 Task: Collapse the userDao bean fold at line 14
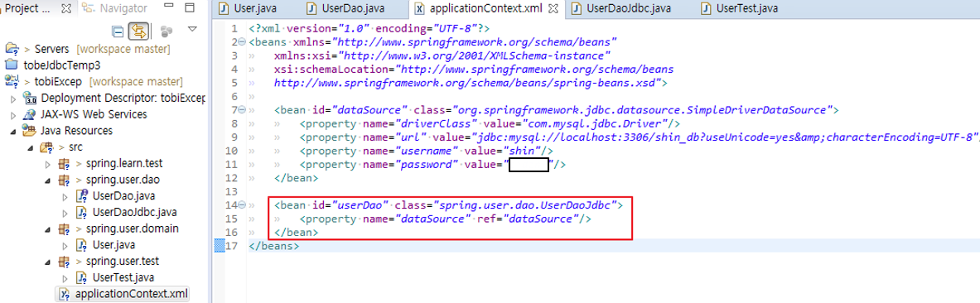(x=242, y=205)
